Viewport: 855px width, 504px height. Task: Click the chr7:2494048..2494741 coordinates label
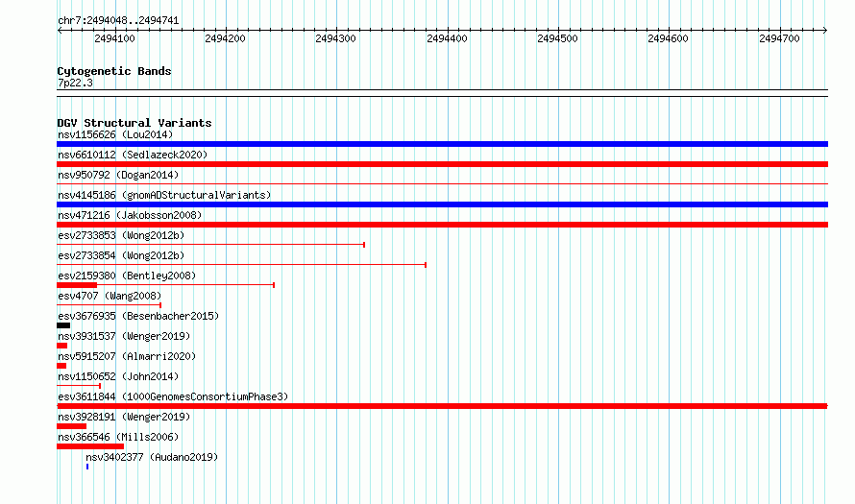118,20
